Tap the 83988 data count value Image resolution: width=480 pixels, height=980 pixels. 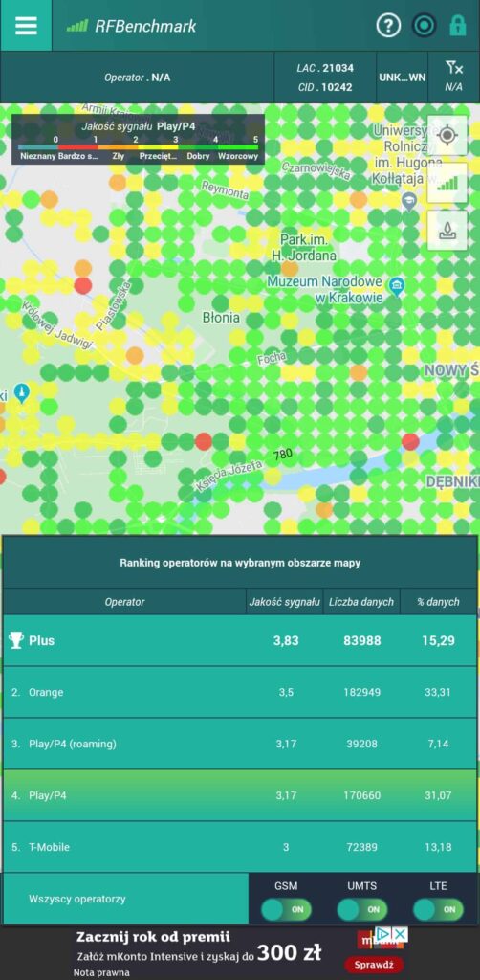click(x=362, y=640)
